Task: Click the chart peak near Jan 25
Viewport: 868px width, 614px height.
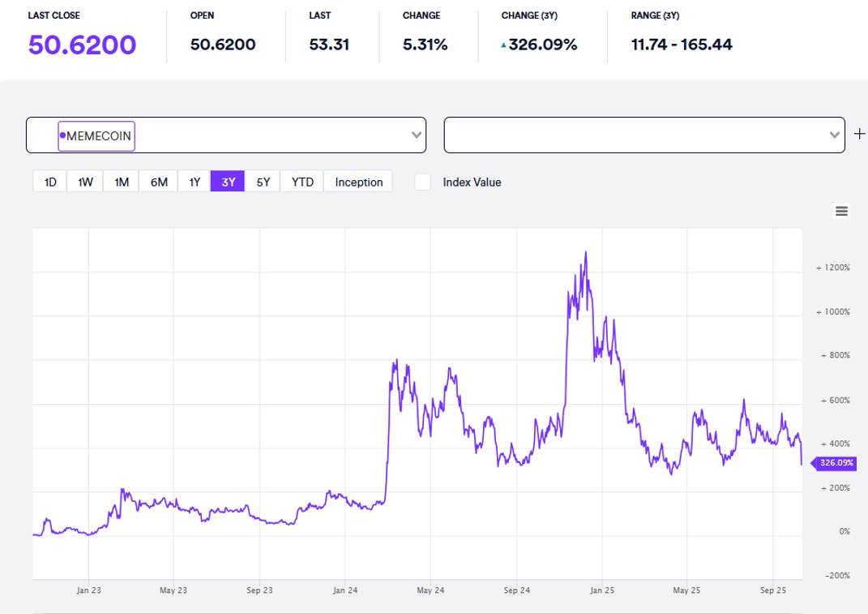Action: 585,252
